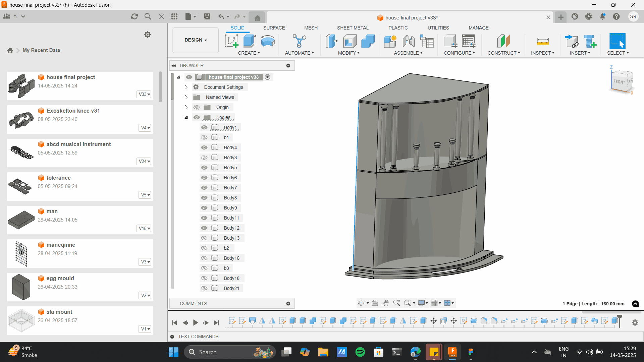Expand the Document Settings node

click(186, 87)
